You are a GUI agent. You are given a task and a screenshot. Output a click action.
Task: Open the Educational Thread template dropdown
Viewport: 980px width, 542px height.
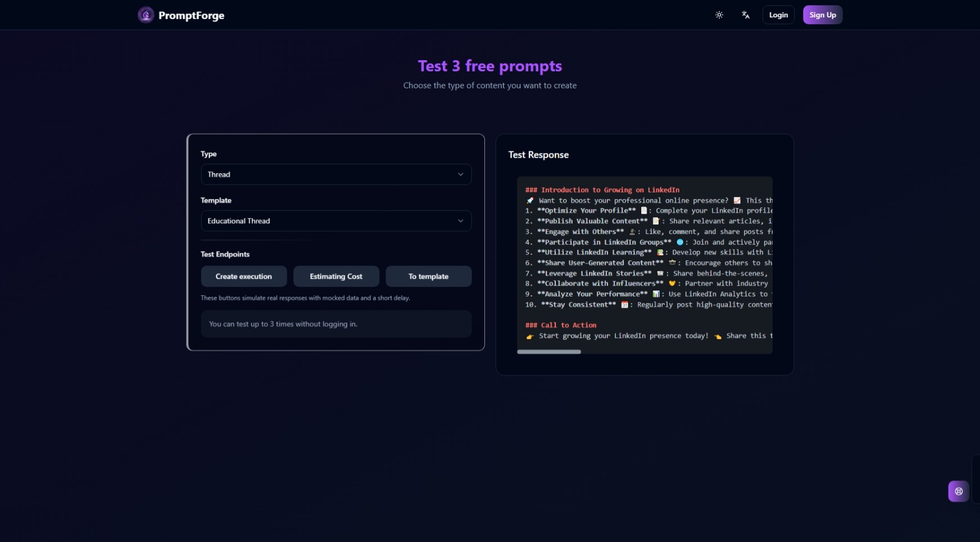(x=336, y=220)
